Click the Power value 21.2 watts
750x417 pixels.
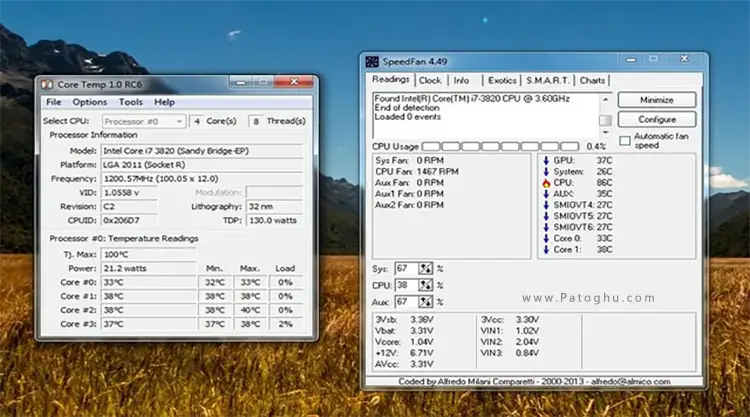(x=148, y=268)
